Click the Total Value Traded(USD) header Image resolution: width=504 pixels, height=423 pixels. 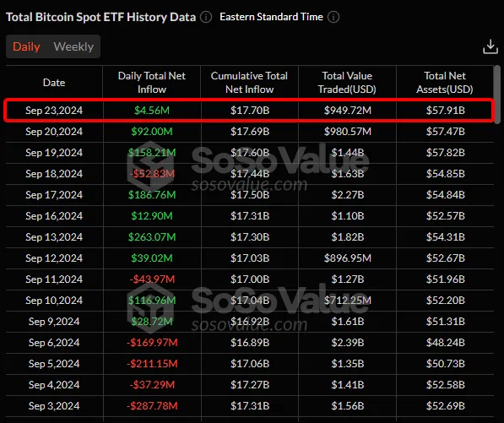pyautogui.click(x=347, y=83)
